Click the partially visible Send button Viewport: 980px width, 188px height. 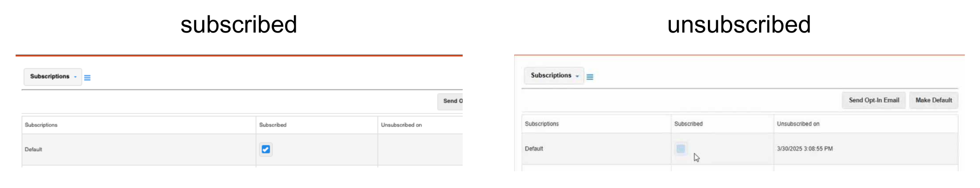451,101
